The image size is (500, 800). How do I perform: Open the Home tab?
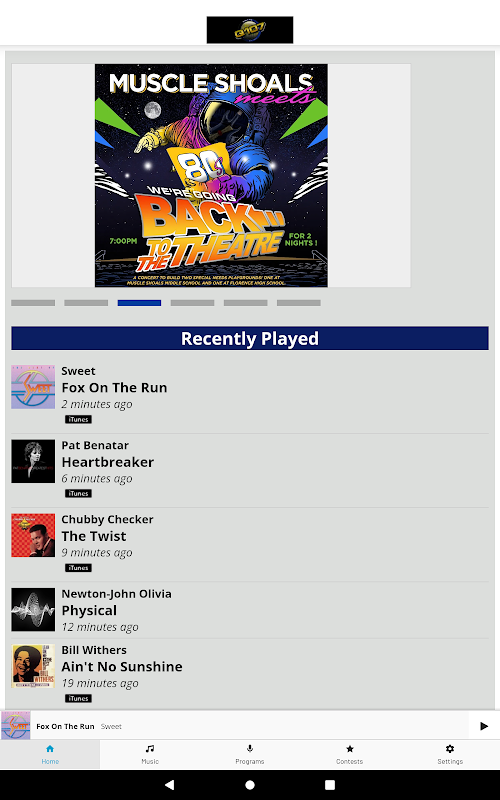pyautogui.click(x=50, y=754)
